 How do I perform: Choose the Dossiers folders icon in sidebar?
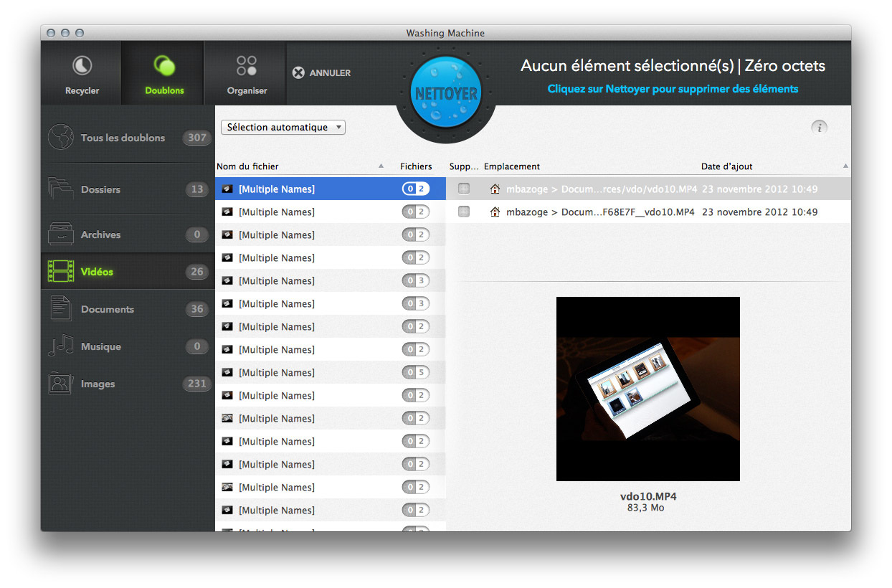[x=61, y=189]
